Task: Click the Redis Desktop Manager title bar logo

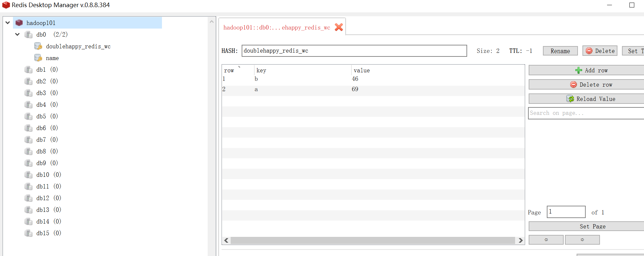Action: pyautogui.click(x=6, y=5)
